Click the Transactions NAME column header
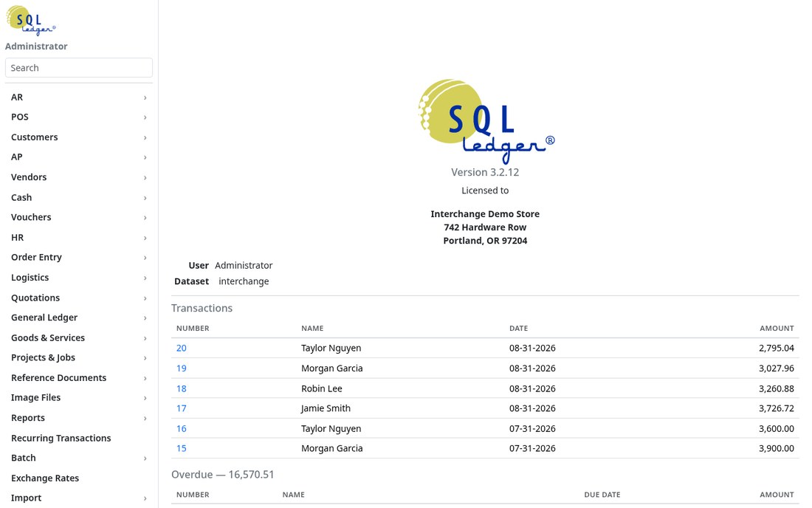 click(312, 329)
